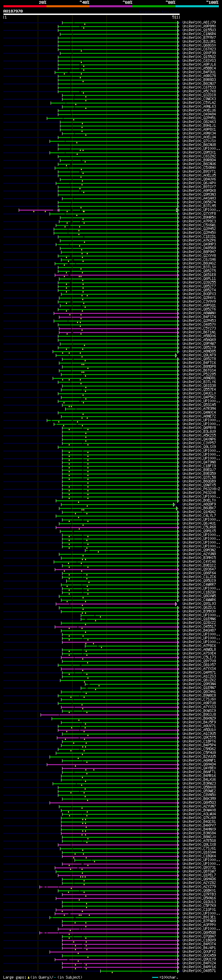Open entry UniRef100_C6SVG3
Viewport: 222px width, 980px height.
199,60
